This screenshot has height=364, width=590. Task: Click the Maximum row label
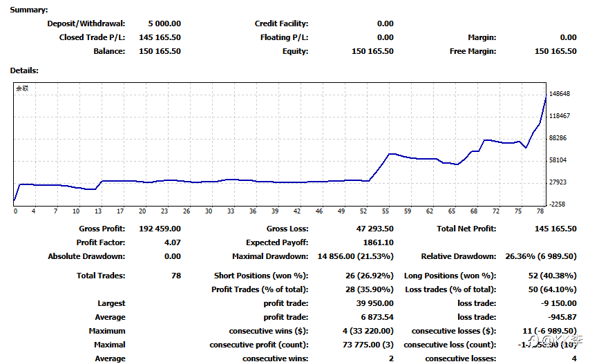point(107,331)
